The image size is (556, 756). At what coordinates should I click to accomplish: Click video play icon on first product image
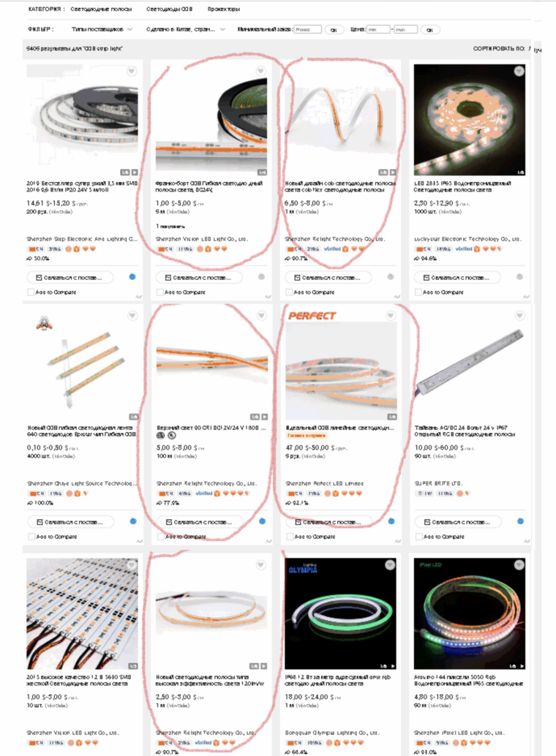(135, 172)
